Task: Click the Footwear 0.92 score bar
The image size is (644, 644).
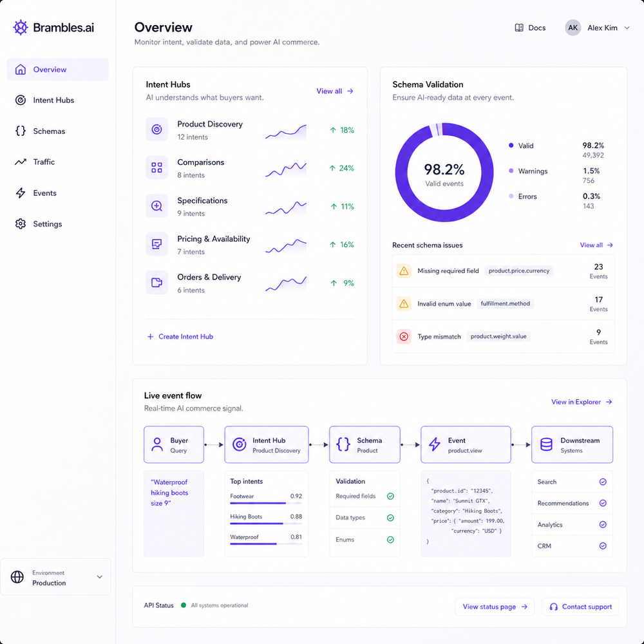Action: (x=266, y=503)
